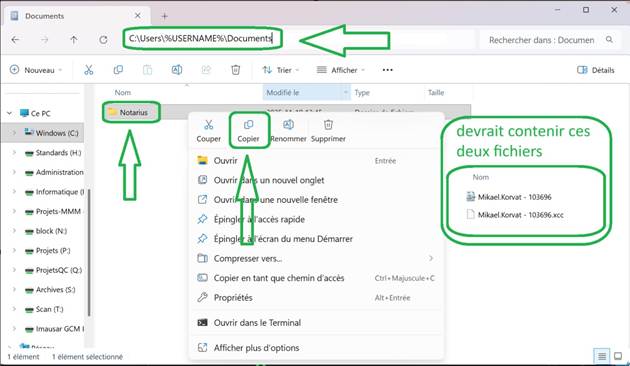Open the Compresser vers submenu arrow

(431, 258)
